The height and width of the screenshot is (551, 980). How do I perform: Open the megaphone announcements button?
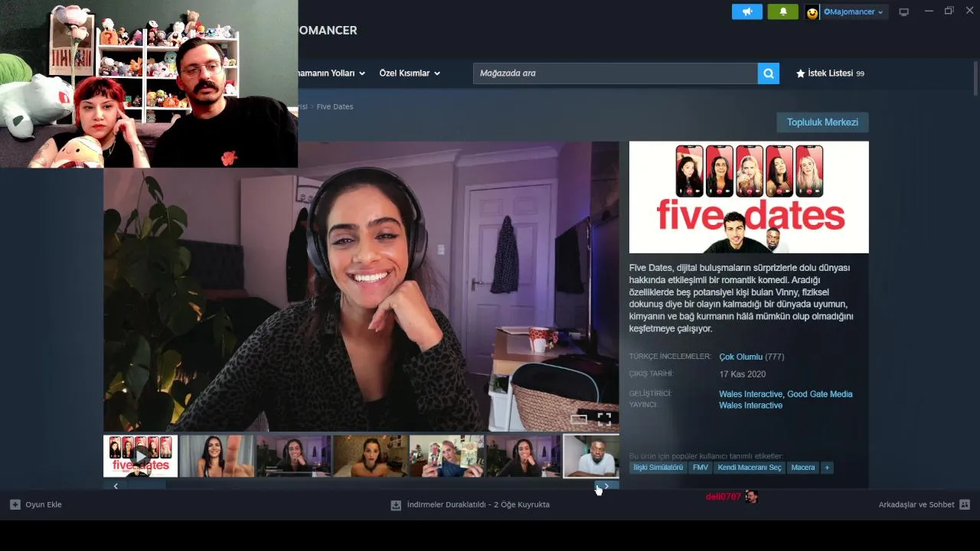point(747,11)
